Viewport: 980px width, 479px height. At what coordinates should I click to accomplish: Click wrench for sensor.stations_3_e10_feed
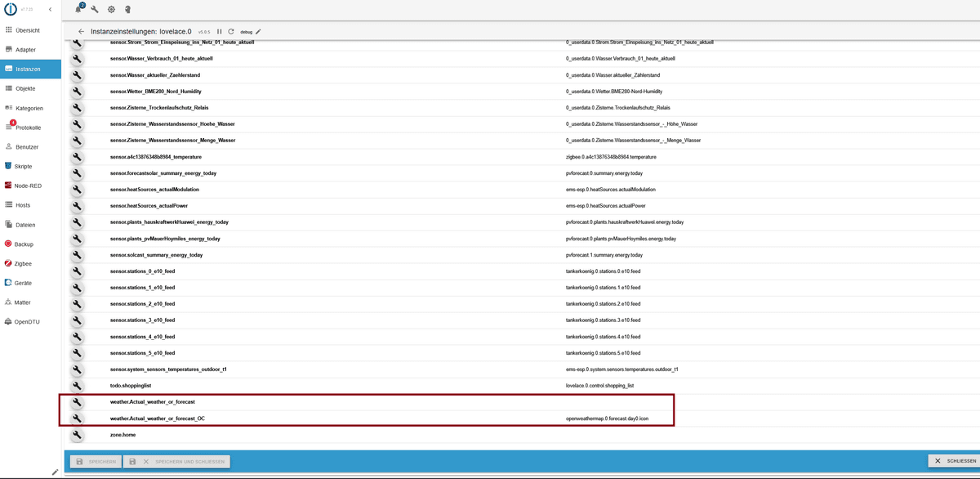tap(76, 320)
